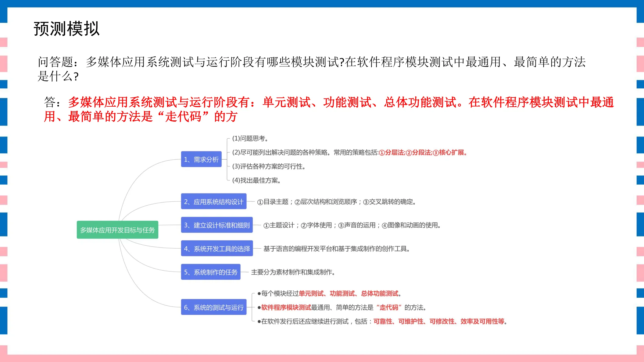The height and width of the screenshot is (362, 644).
Task: Click the text ①主题设计；②字体使用；③声音的运用
Action: 352,225
